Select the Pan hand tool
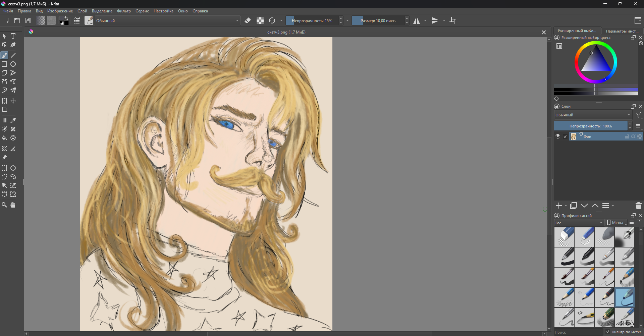The height and width of the screenshot is (336, 644). coord(13,205)
